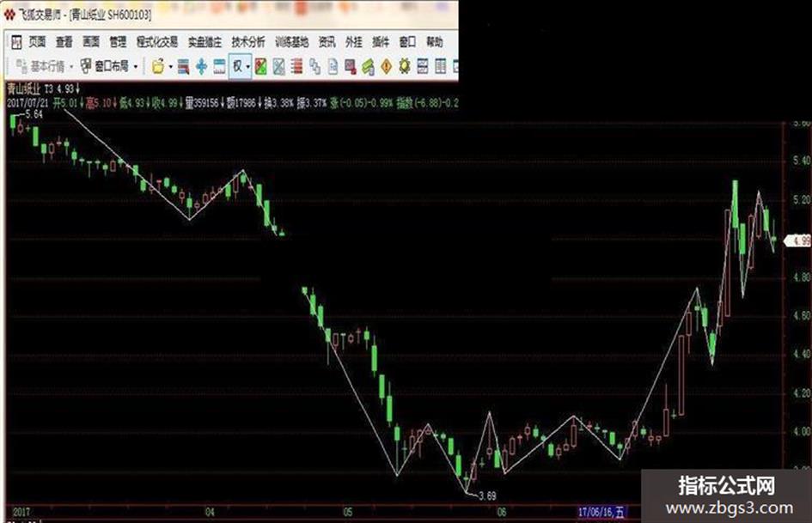
Task: Click the split window toolbar icon
Action: point(423,66)
